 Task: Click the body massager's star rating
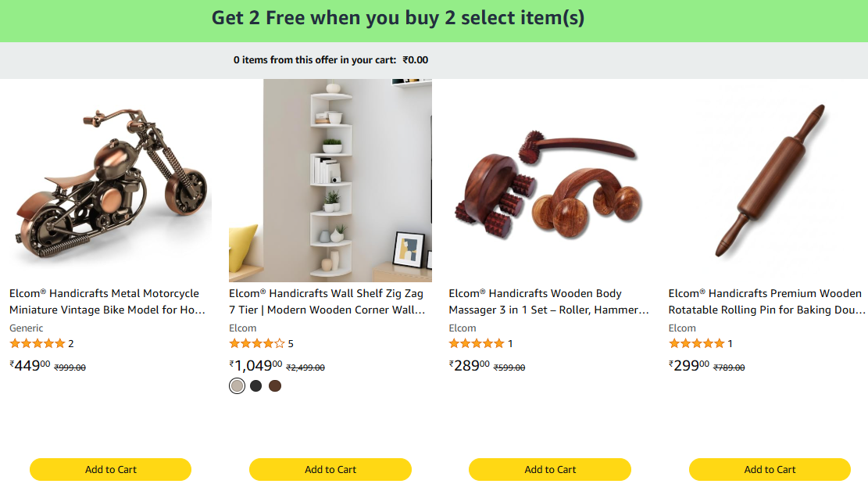477,344
